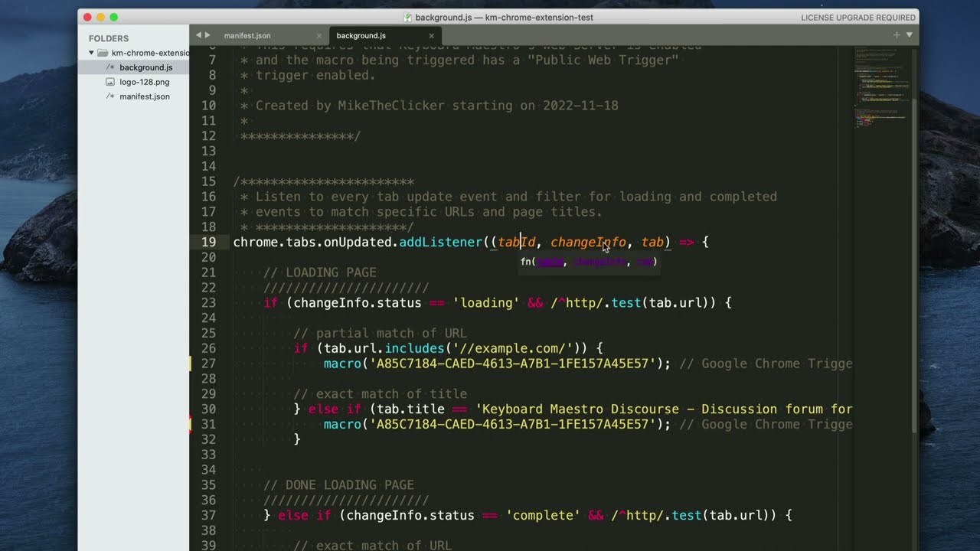
Task: Select the km-chrome-extension folder icon
Action: pos(103,53)
